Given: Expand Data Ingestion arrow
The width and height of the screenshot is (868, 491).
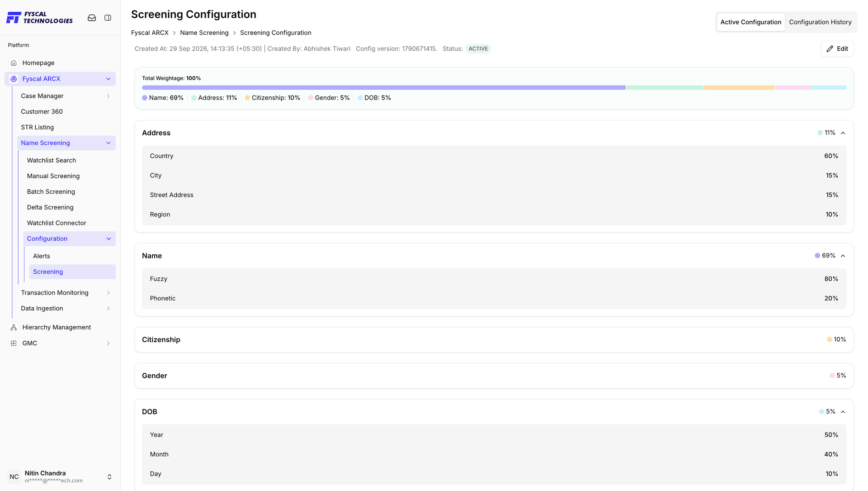Looking at the screenshot, I should [108, 308].
